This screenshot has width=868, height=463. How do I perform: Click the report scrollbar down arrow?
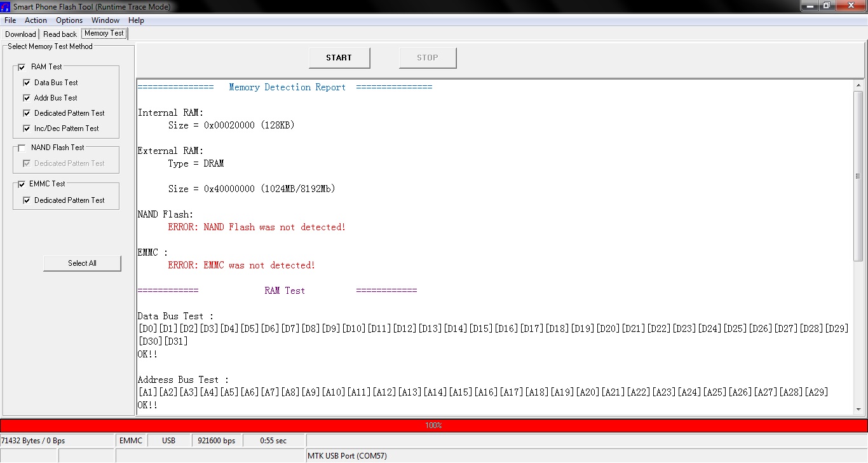858,410
